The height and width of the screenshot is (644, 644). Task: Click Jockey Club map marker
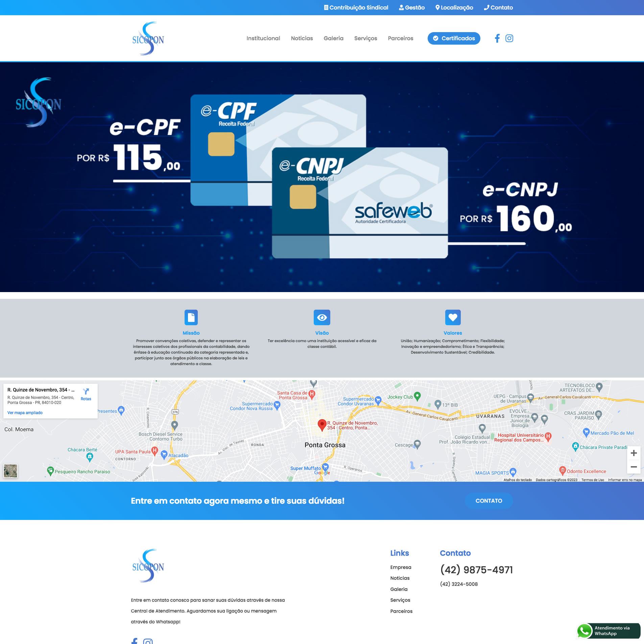click(417, 396)
